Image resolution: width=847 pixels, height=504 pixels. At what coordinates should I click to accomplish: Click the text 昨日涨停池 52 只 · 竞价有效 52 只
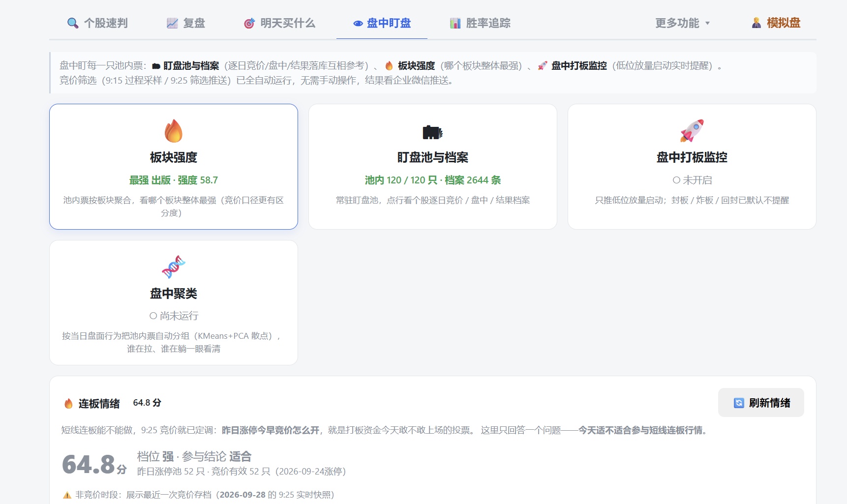click(204, 472)
